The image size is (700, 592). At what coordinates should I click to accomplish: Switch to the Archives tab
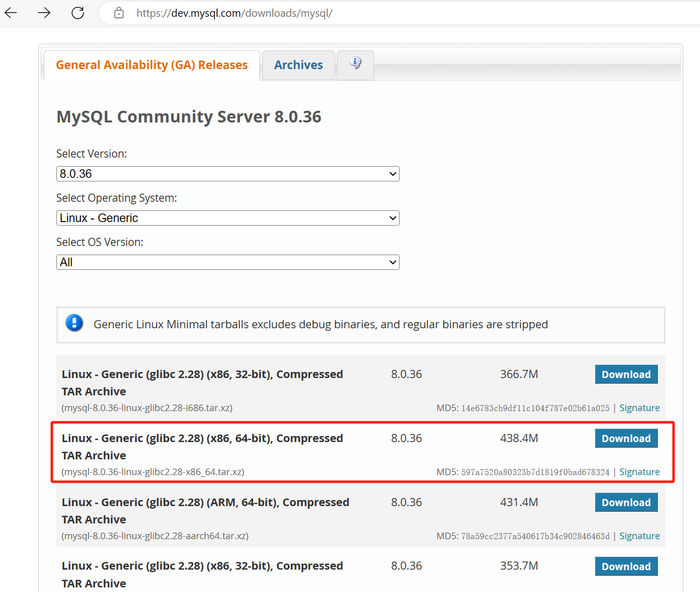[298, 65]
